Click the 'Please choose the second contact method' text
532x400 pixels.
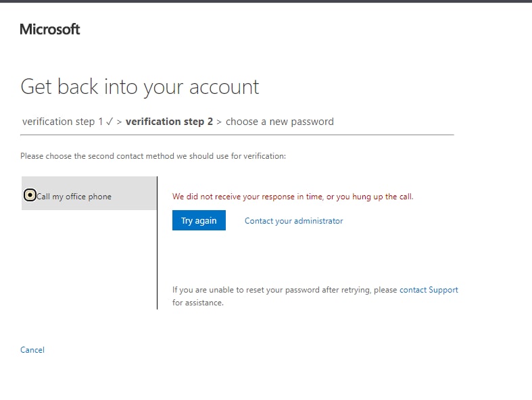[153, 156]
